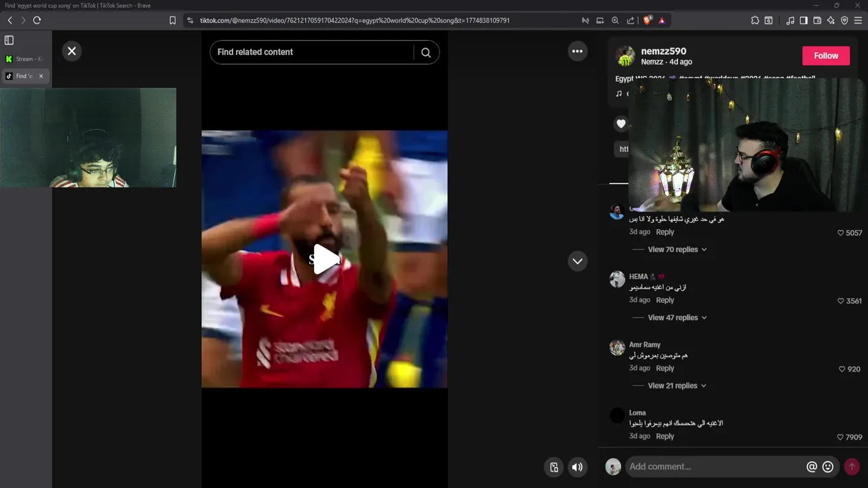Reload the page
868x488 pixels.
pyautogui.click(x=37, y=20)
